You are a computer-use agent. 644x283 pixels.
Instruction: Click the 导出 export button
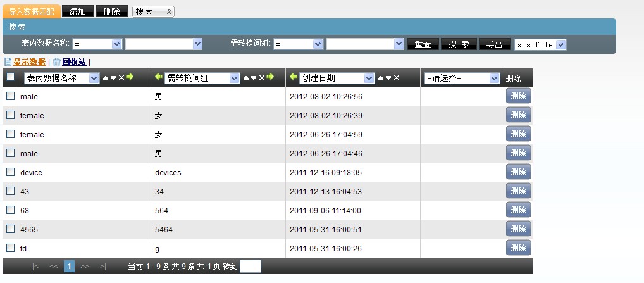495,44
